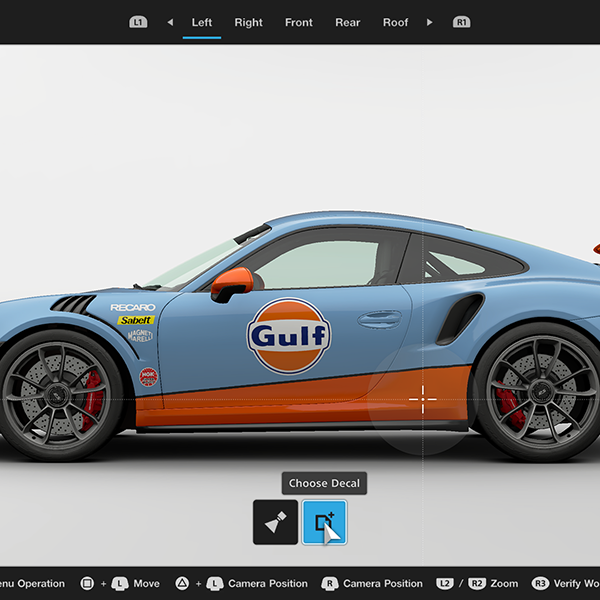This screenshot has height=600, width=600.
Task: Click the right arrow after Roof tab
Action: (x=429, y=23)
